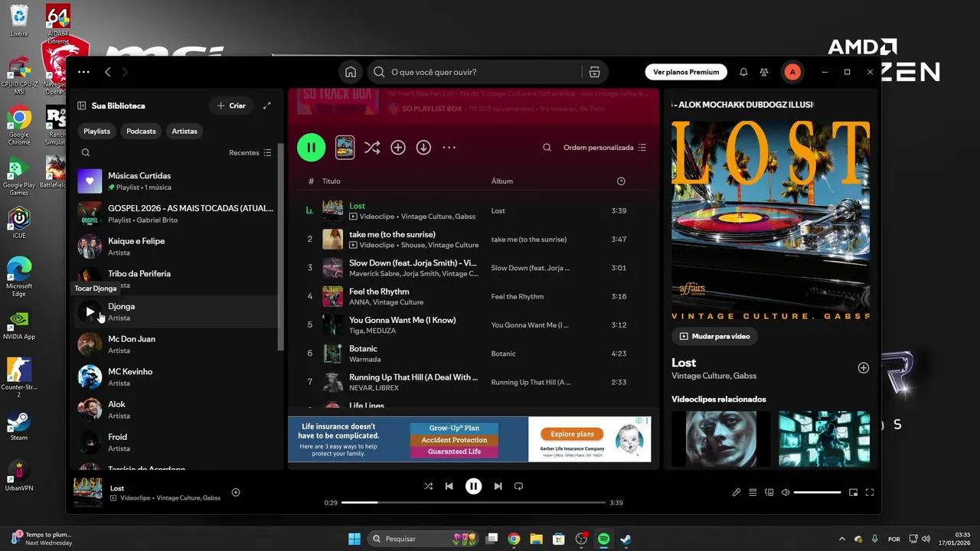The height and width of the screenshot is (551, 980).
Task: Mute the volume speaker icon
Action: tap(786, 493)
